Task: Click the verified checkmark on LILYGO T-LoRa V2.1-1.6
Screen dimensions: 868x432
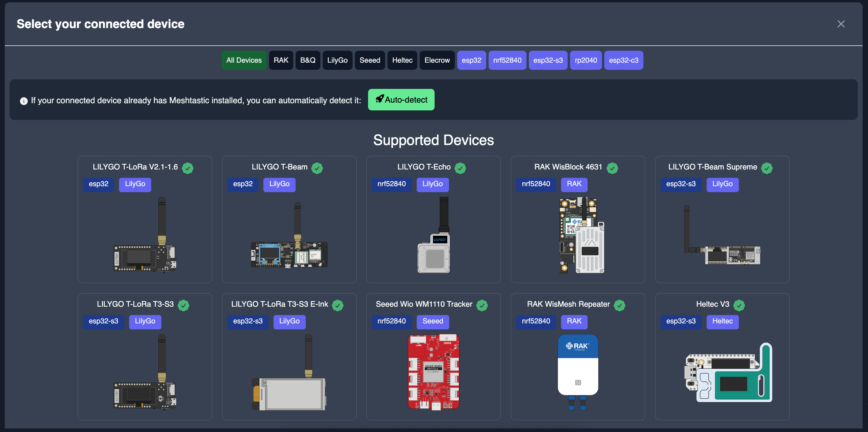Action: pos(188,168)
